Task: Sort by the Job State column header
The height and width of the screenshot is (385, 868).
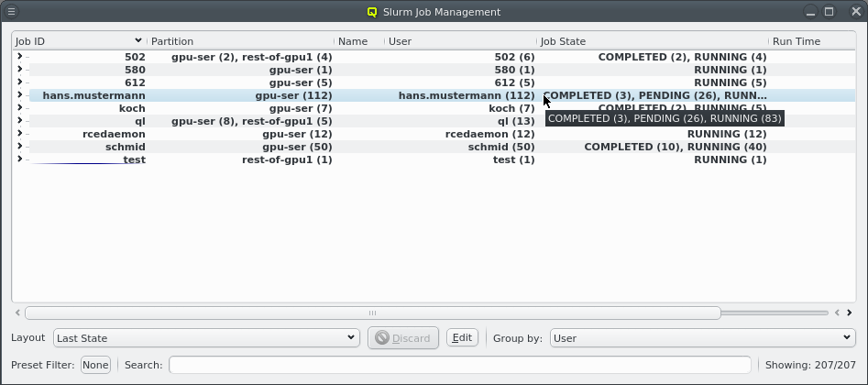Action: tap(654, 41)
